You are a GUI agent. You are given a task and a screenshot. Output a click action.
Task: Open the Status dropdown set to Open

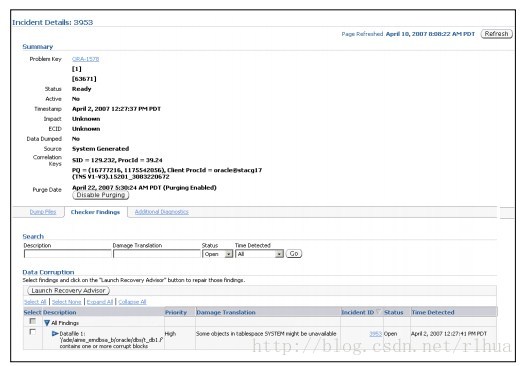point(217,254)
